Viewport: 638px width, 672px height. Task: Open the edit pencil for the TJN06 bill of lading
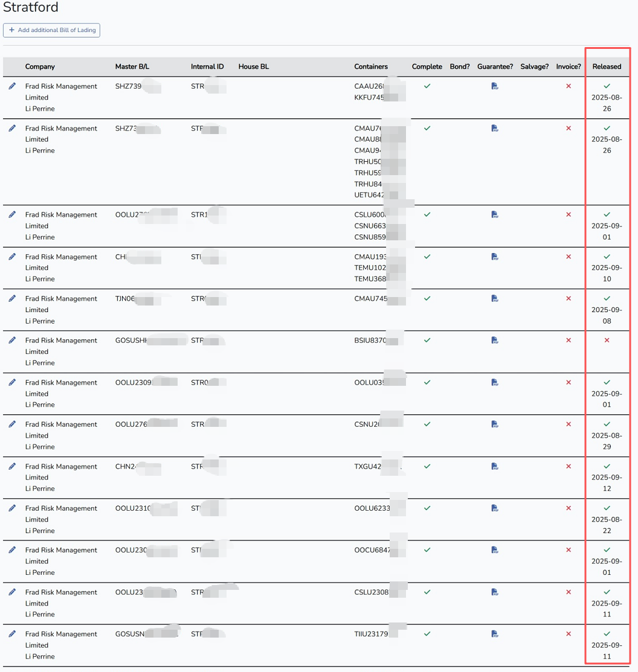coord(12,298)
